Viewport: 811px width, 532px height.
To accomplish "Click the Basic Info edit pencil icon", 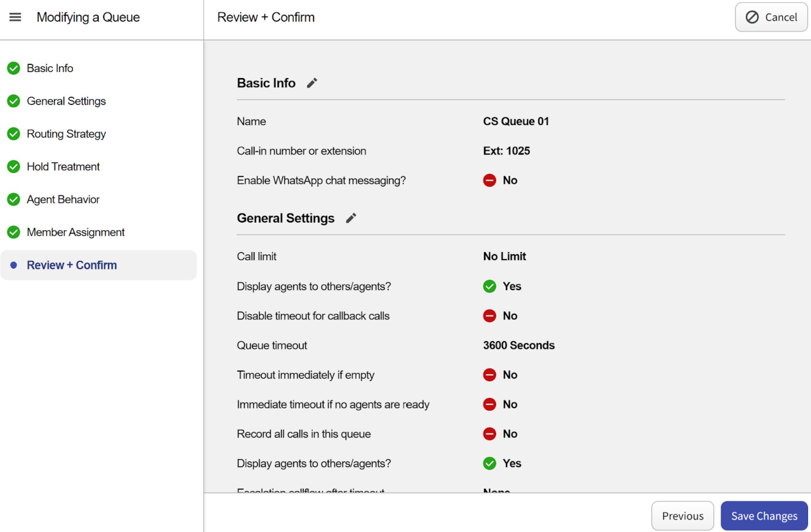I will [312, 83].
